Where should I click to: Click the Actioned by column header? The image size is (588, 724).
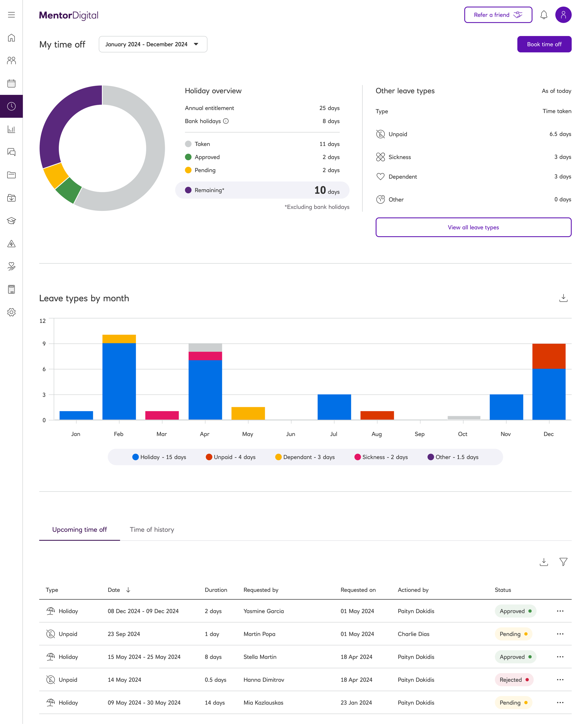(x=413, y=590)
